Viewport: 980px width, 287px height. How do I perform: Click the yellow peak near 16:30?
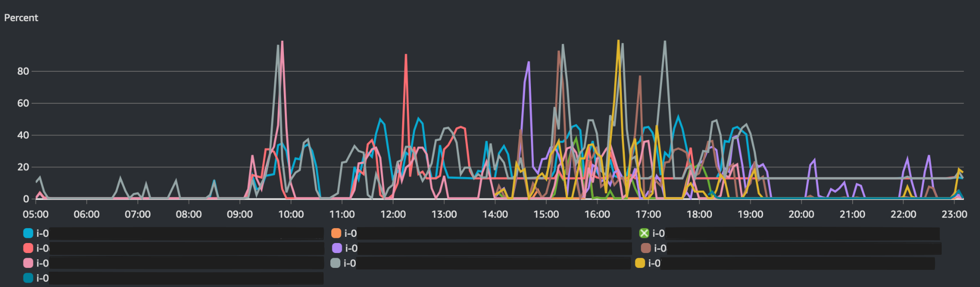coord(618,41)
